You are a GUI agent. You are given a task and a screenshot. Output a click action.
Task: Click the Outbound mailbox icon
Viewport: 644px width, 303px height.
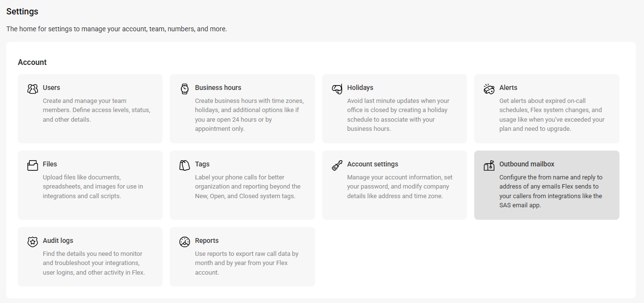tap(489, 165)
